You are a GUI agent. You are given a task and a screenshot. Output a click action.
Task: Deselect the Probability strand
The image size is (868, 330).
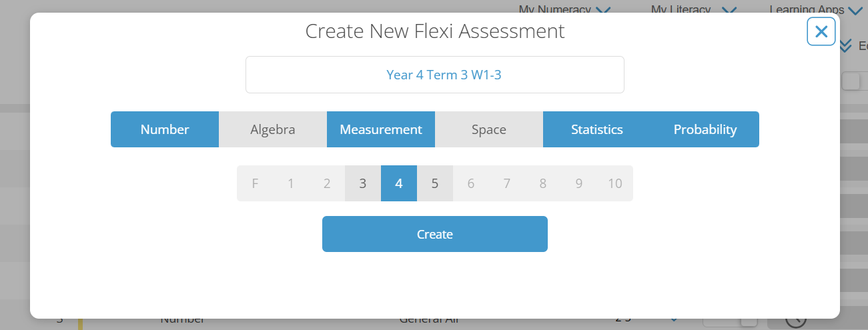(x=705, y=129)
